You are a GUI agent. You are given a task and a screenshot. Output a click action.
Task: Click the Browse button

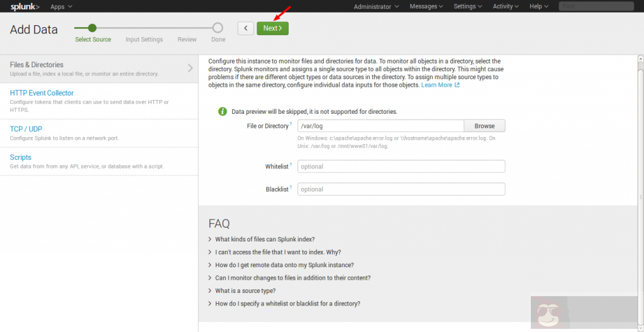[485, 126]
